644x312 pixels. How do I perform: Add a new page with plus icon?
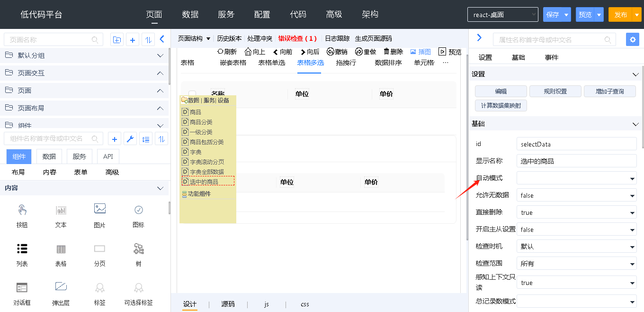pyautogui.click(x=133, y=40)
